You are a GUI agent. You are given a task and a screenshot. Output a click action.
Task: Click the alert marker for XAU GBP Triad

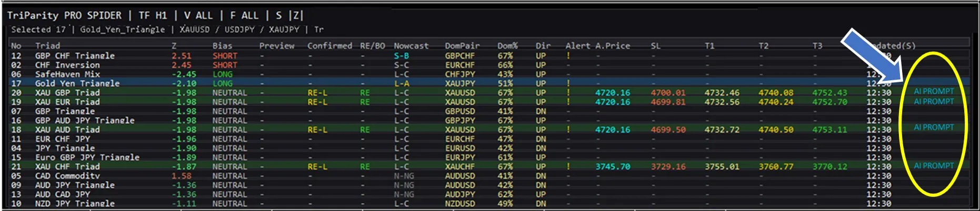(568, 93)
